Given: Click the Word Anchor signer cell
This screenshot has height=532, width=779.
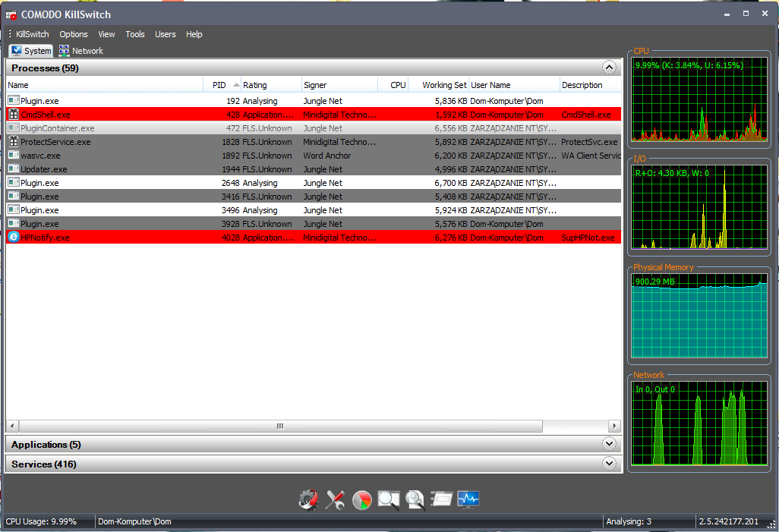Looking at the screenshot, I should pyautogui.click(x=327, y=156).
